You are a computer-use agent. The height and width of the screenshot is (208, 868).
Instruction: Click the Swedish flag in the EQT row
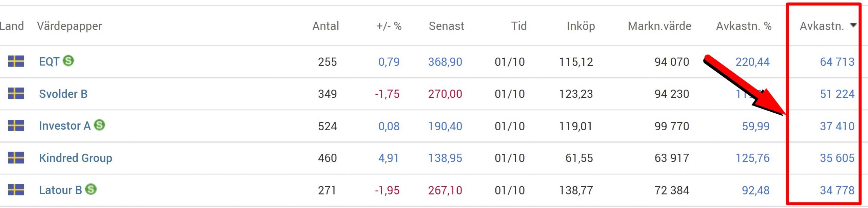tap(16, 61)
